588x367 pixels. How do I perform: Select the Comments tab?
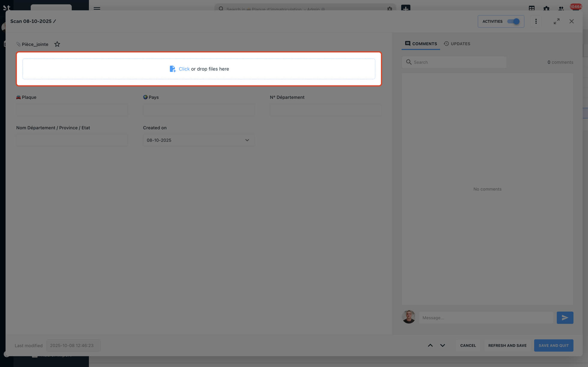(421, 44)
